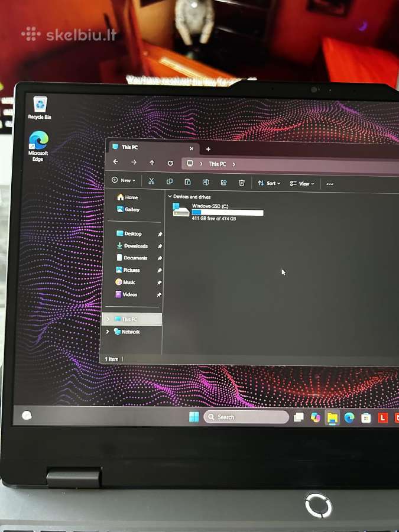The width and height of the screenshot is (399, 532).
Task: Open Music in the navigation pane
Action: pyautogui.click(x=125, y=282)
